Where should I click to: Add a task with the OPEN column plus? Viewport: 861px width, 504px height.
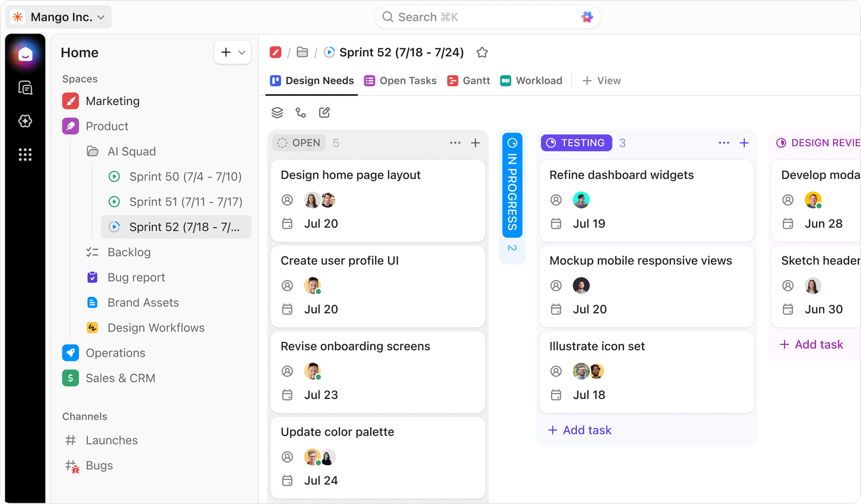point(476,143)
